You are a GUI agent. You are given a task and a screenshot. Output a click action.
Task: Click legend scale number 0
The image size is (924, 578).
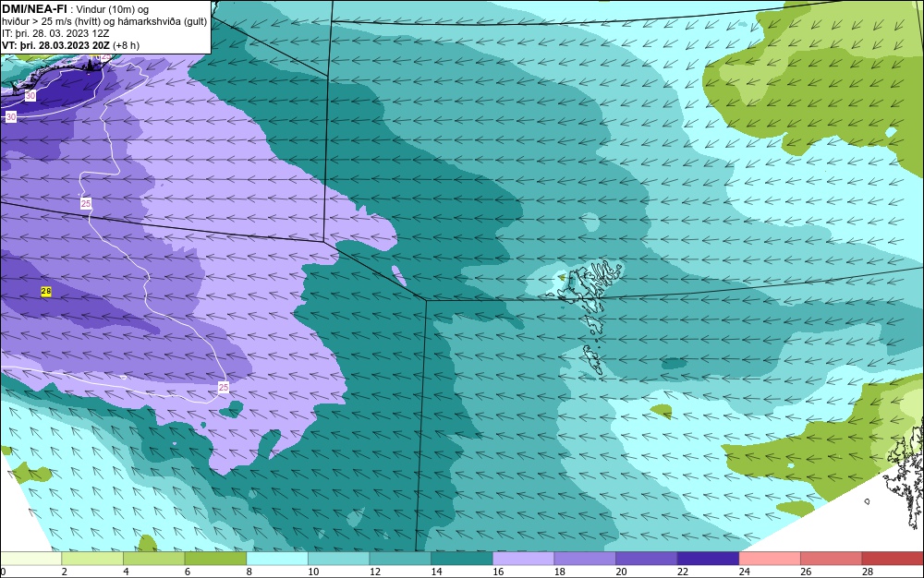click(3, 572)
